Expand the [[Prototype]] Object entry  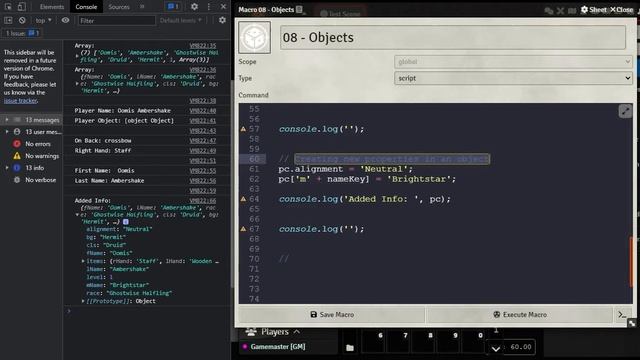point(83,301)
